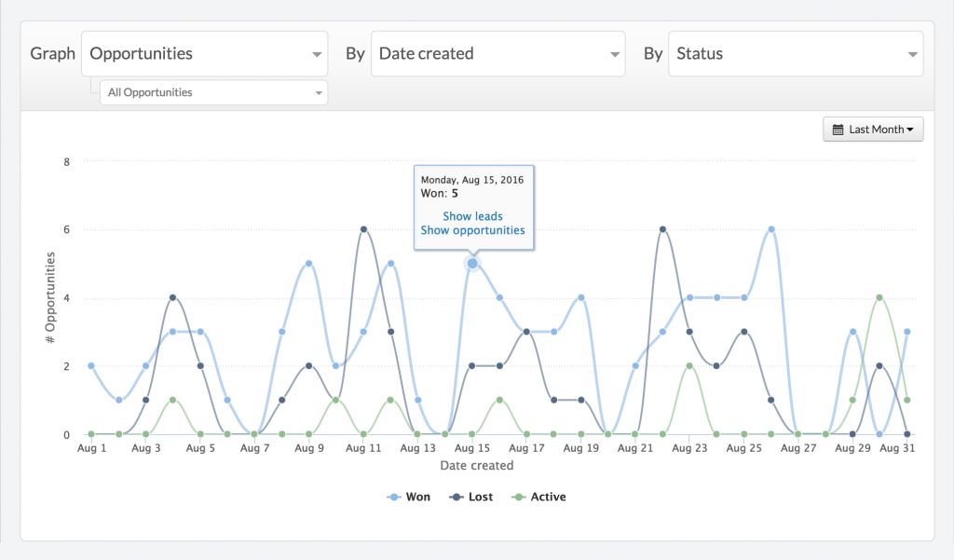The image size is (954, 560).
Task: Open the Last Month date range button
Action: 873,130
